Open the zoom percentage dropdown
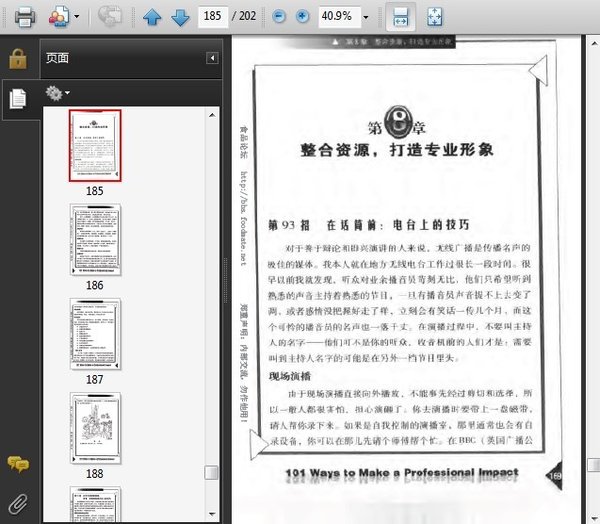This screenshot has height=524, width=600. tap(365, 17)
